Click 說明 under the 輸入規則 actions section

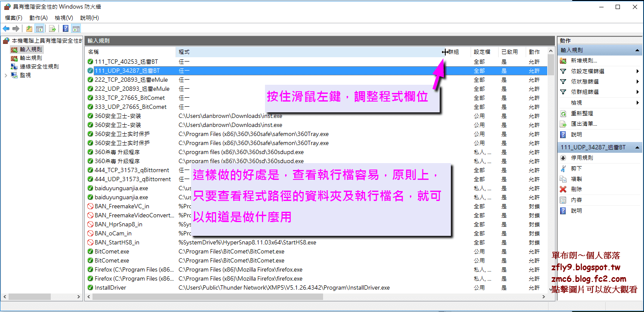576,135
